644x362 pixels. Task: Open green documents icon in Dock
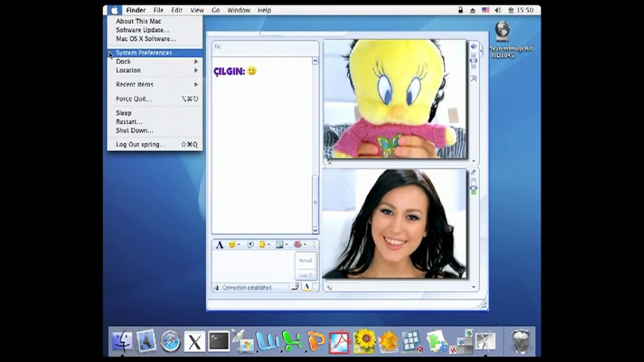click(437, 341)
